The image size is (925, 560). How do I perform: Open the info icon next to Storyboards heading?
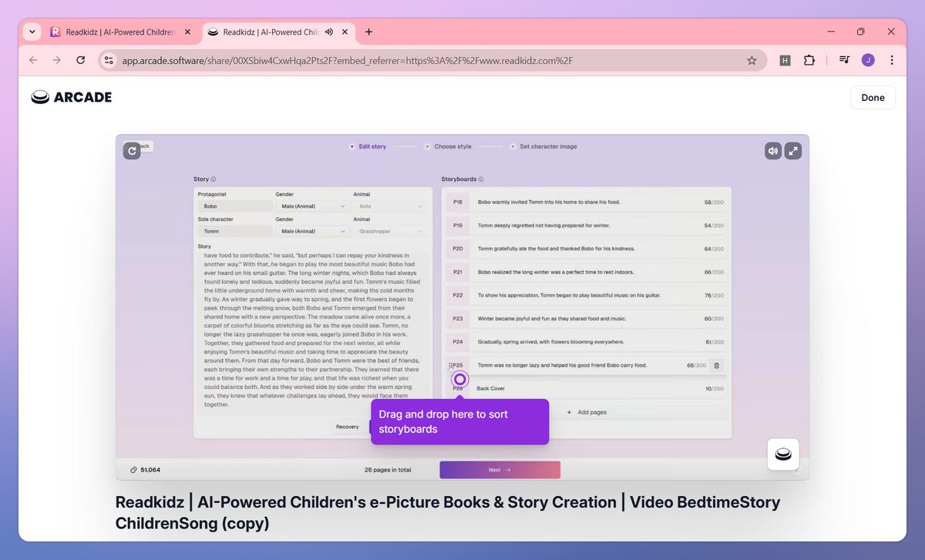tap(481, 179)
